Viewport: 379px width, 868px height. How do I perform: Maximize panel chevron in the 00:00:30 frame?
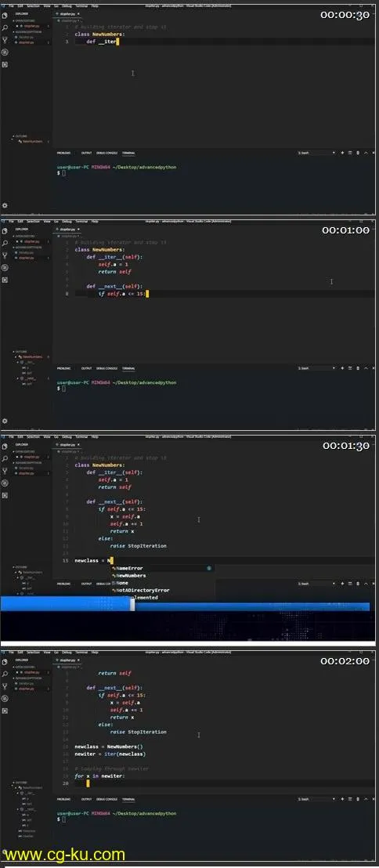click(x=366, y=152)
